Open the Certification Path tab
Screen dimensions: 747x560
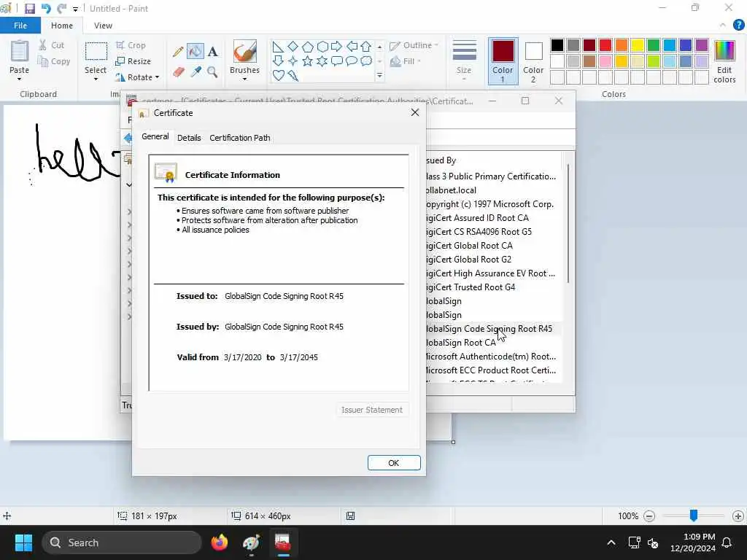[x=239, y=138]
